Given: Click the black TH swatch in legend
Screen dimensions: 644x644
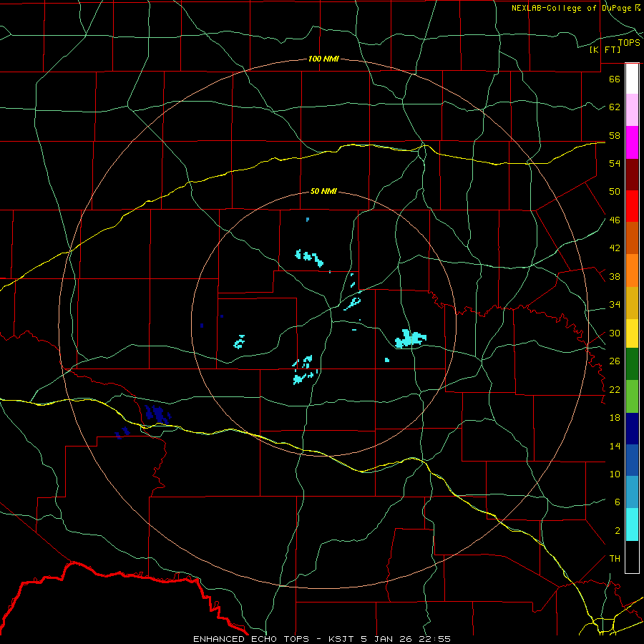Looking at the screenshot, I should [x=632, y=557].
